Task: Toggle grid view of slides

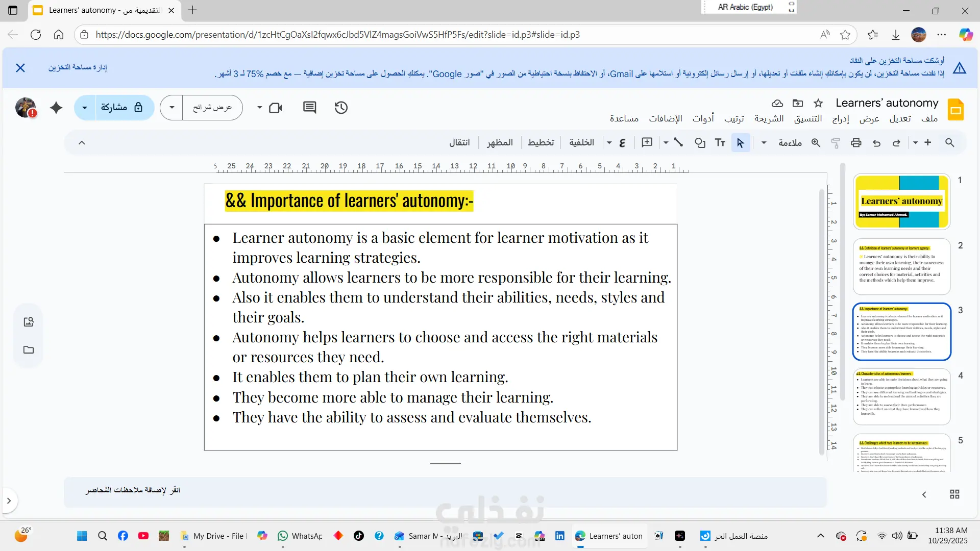Action: [x=954, y=494]
